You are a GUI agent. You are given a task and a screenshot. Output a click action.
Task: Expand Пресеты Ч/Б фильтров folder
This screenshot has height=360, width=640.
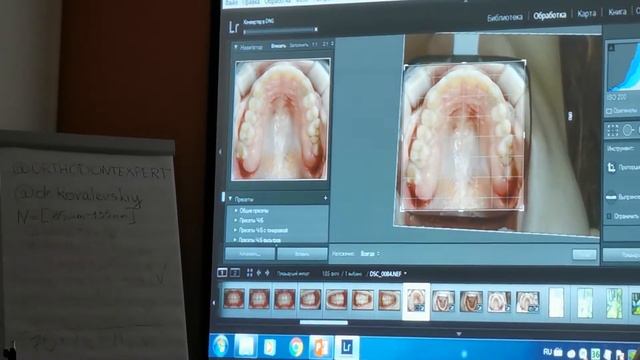(x=236, y=240)
